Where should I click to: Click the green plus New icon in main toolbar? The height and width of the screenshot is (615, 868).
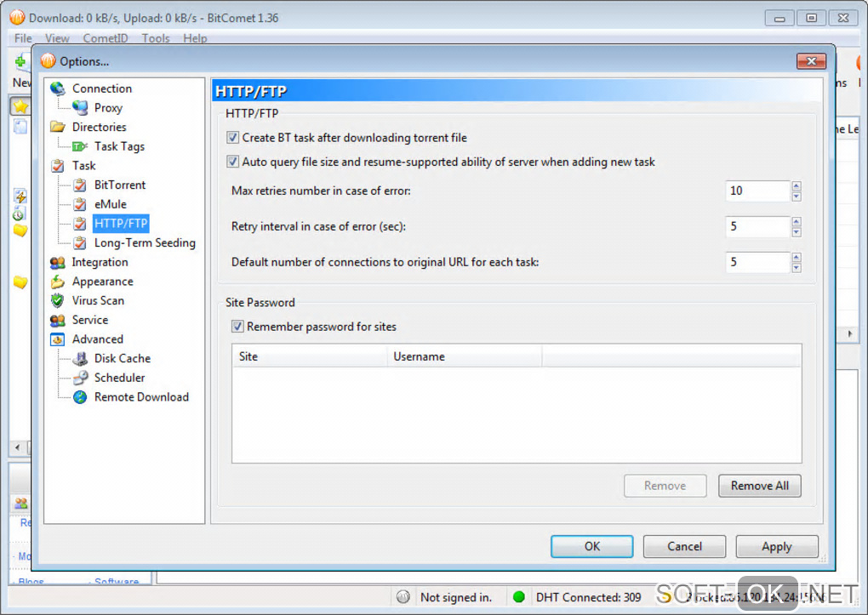point(20,61)
